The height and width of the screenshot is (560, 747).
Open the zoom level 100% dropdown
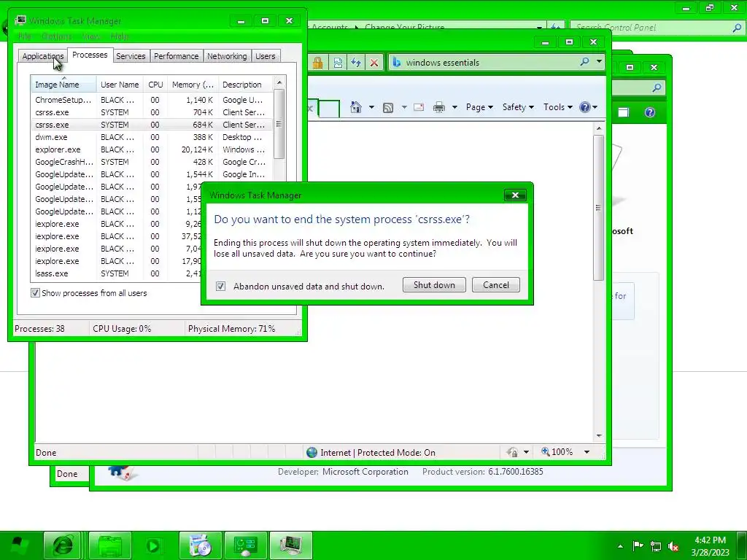click(587, 452)
